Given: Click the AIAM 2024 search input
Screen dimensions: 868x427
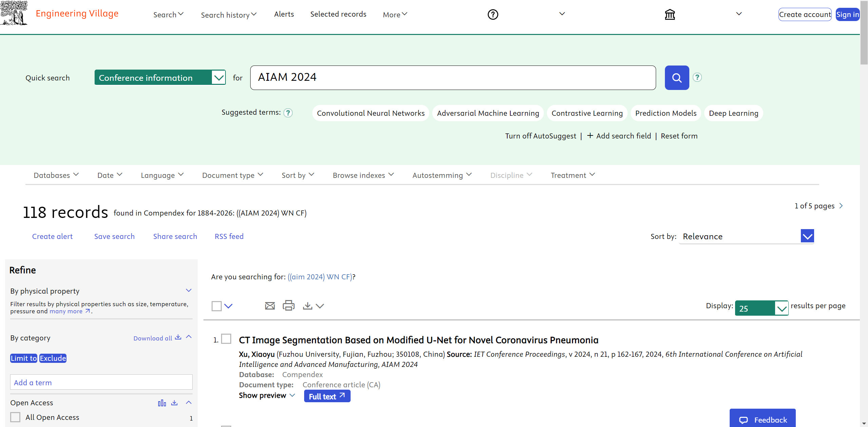Looking at the screenshot, I should (453, 78).
